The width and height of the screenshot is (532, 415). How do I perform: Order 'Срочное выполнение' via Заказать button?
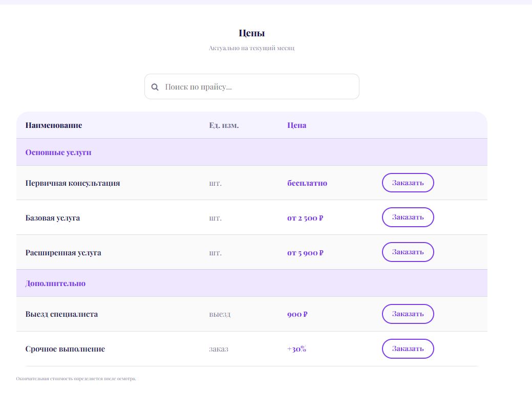point(408,348)
